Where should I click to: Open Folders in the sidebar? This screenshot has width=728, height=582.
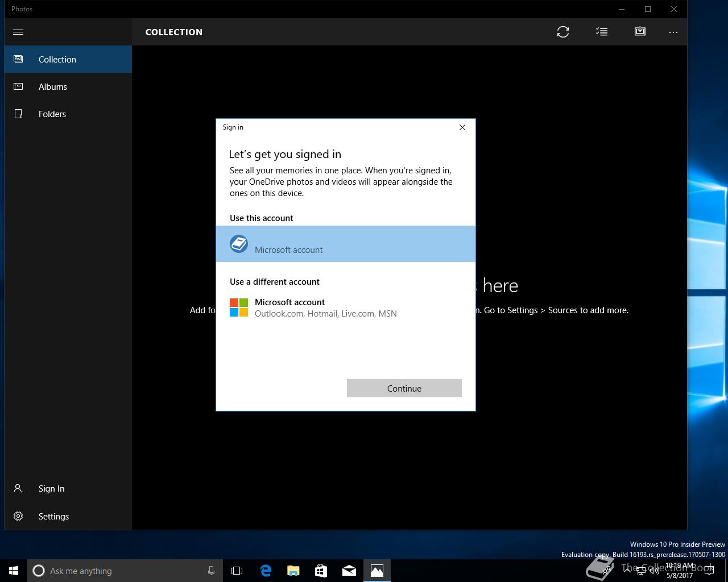pyautogui.click(x=52, y=114)
